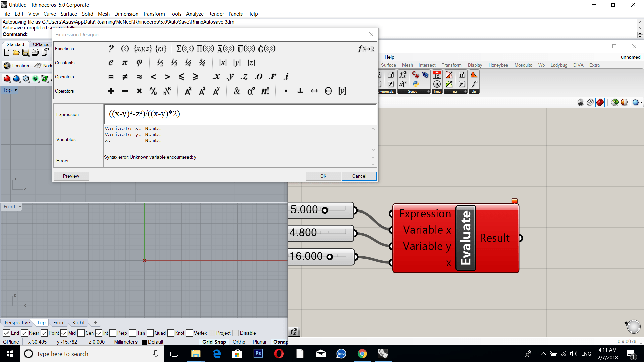
Task: Select the red shaded preview mode in Grasshopper
Action: (x=600, y=102)
